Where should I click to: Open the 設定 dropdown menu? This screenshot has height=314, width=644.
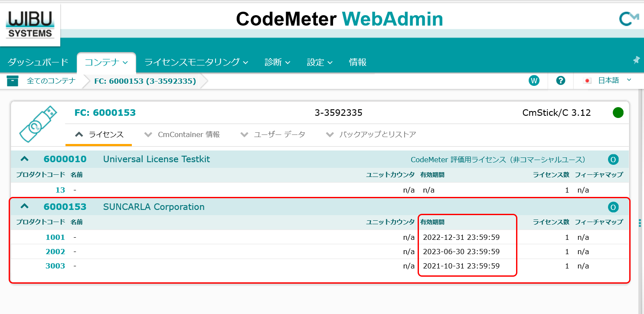coord(320,62)
